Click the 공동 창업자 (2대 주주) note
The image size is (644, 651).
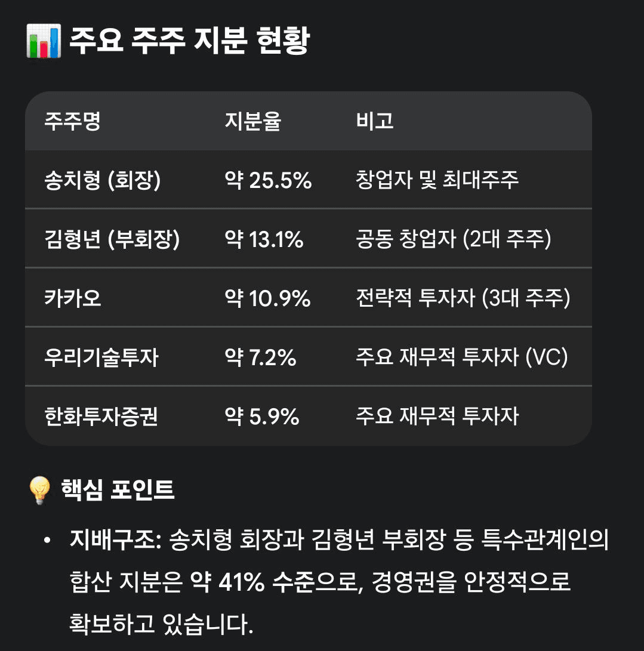453,239
